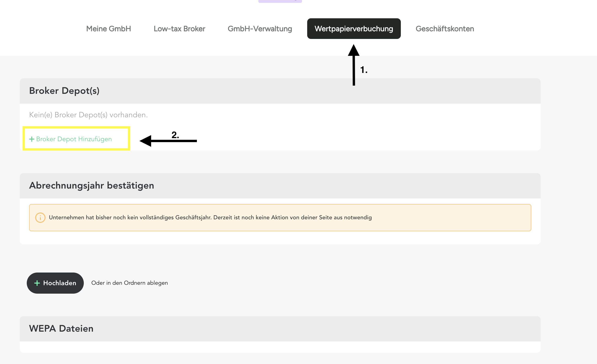Open the Meine GmbH tab

click(x=109, y=29)
